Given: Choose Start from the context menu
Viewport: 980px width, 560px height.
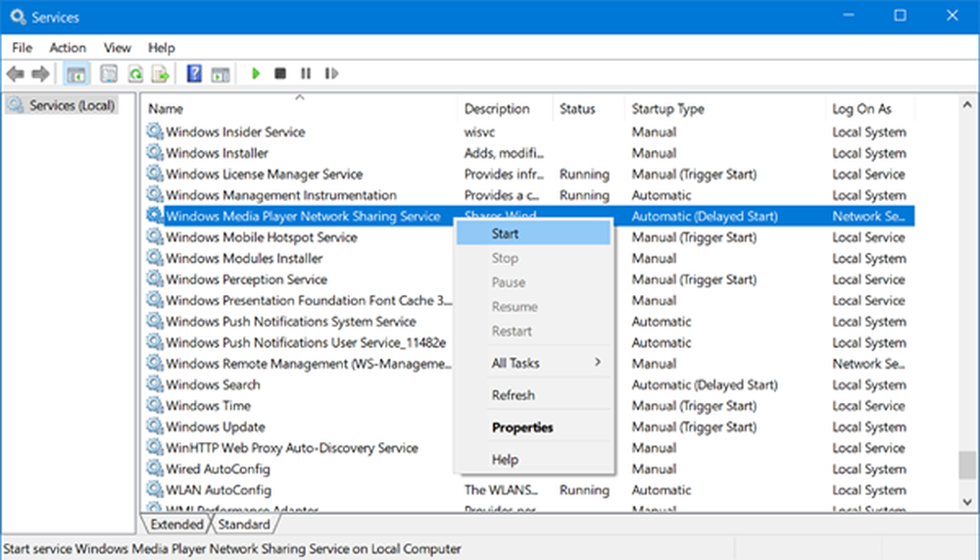Looking at the screenshot, I should 505,233.
